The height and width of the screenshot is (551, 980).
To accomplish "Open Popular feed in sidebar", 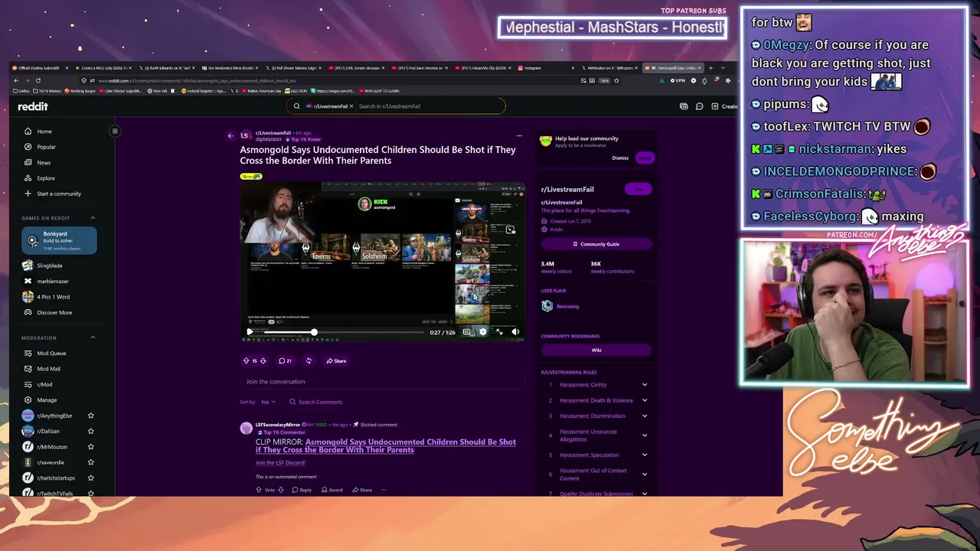I will click(46, 147).
